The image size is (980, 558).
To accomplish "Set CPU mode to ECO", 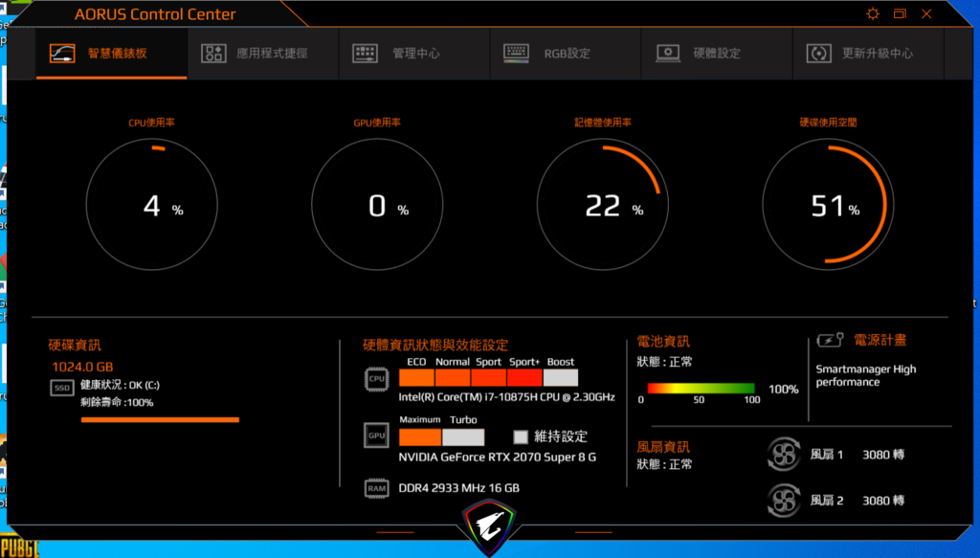I will click(x=416, y=377).
